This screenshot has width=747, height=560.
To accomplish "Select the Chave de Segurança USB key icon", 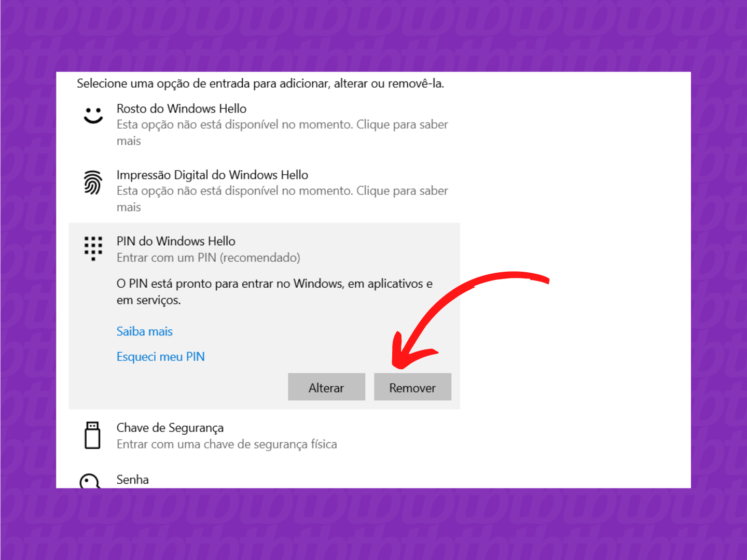I will 92,436.
